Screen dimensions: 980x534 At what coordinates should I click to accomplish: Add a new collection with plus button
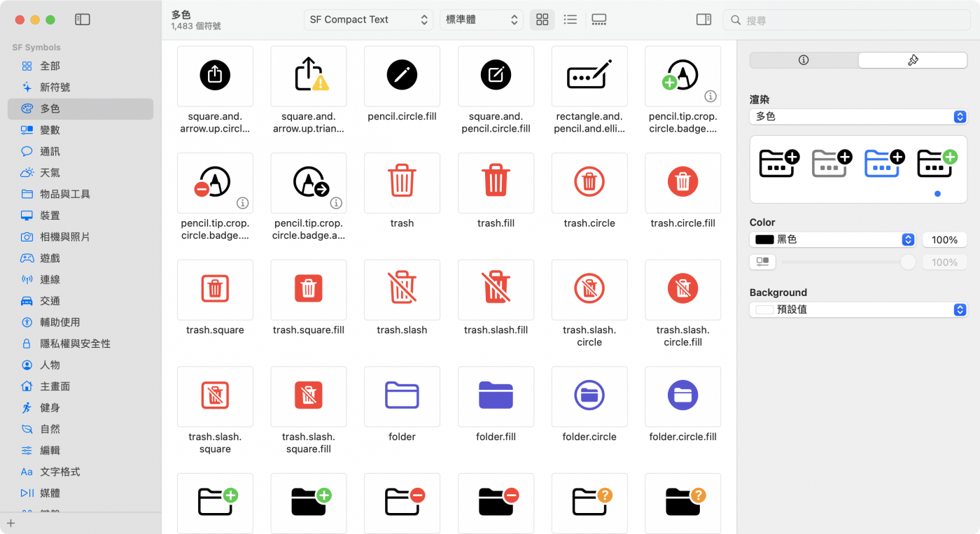(x=10, y=523)
